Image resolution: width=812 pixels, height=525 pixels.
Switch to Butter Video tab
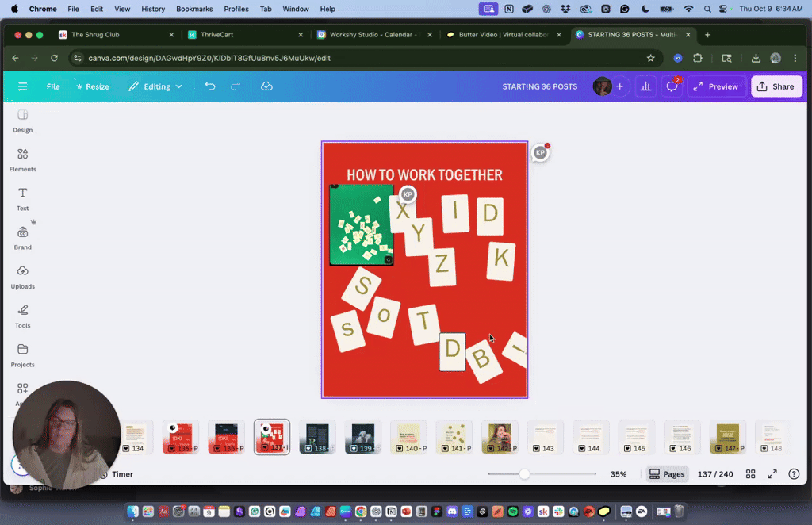tap(502, 35)
